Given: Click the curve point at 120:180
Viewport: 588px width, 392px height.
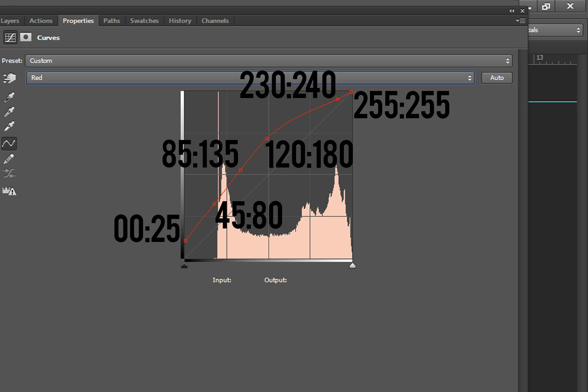Looking at the screenshot, I should [x=267, y=139].
